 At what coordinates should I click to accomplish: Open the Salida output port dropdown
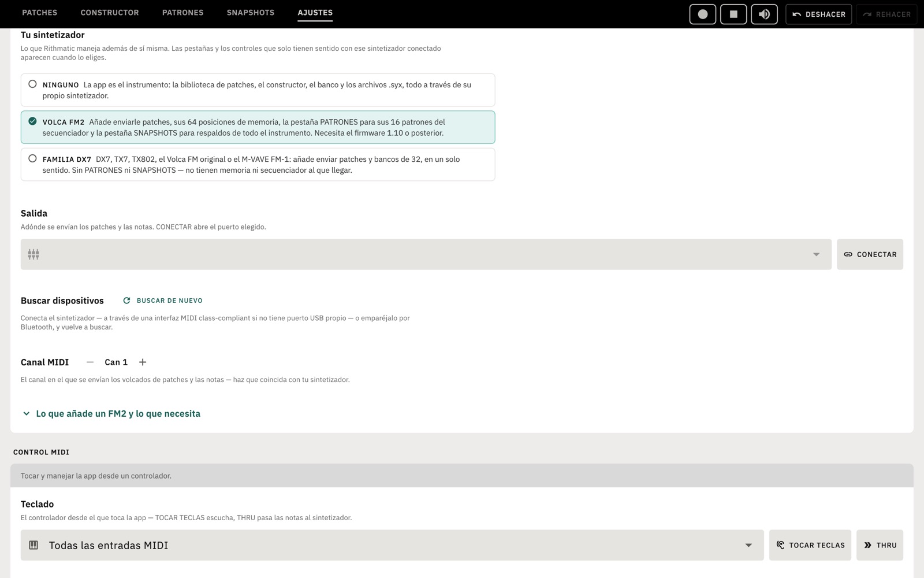point(426,254)
